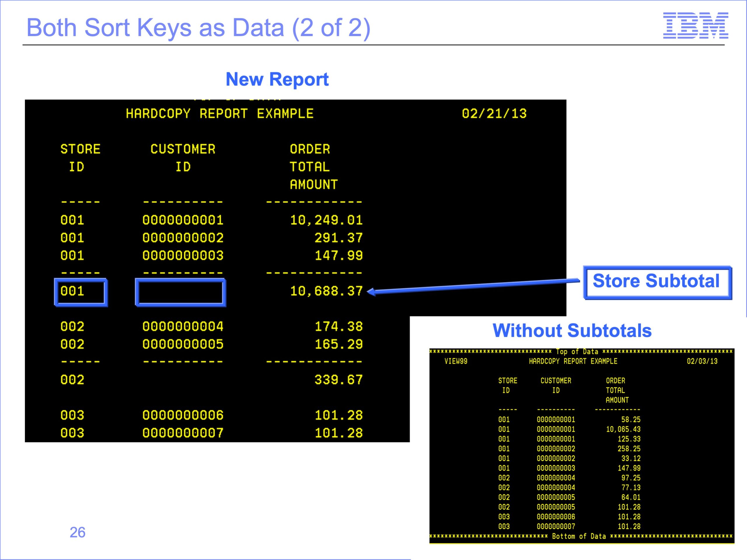Click the IBM logo
747x560 pixels.
coord(695,25)
